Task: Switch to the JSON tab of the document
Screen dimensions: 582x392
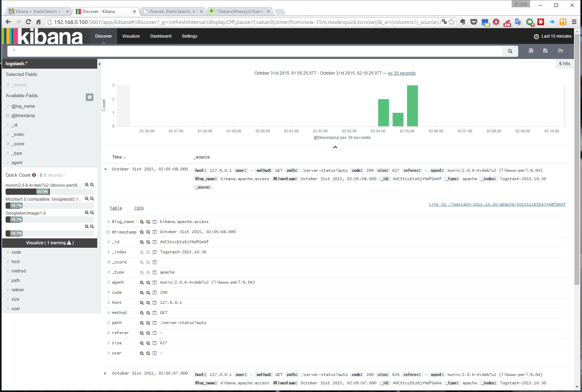Action: coord(139,208)
